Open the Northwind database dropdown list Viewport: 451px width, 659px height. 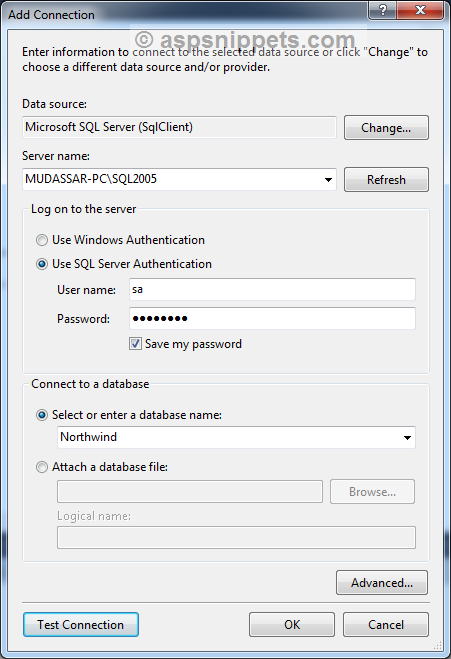(x=407, y=438)
